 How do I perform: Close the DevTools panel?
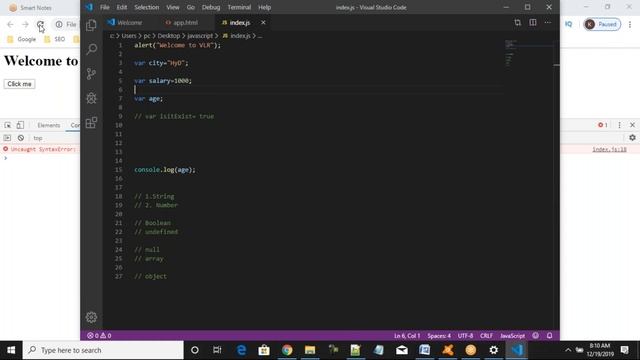(x=632, y=125)
